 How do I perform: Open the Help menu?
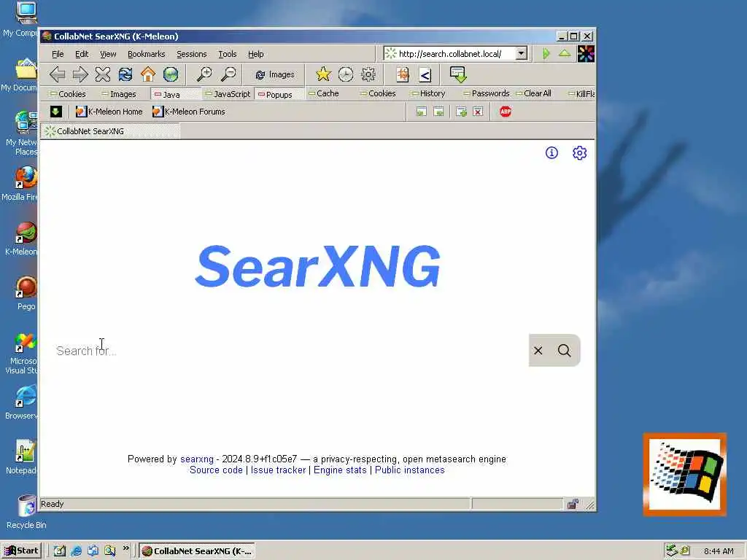[255, 54]
